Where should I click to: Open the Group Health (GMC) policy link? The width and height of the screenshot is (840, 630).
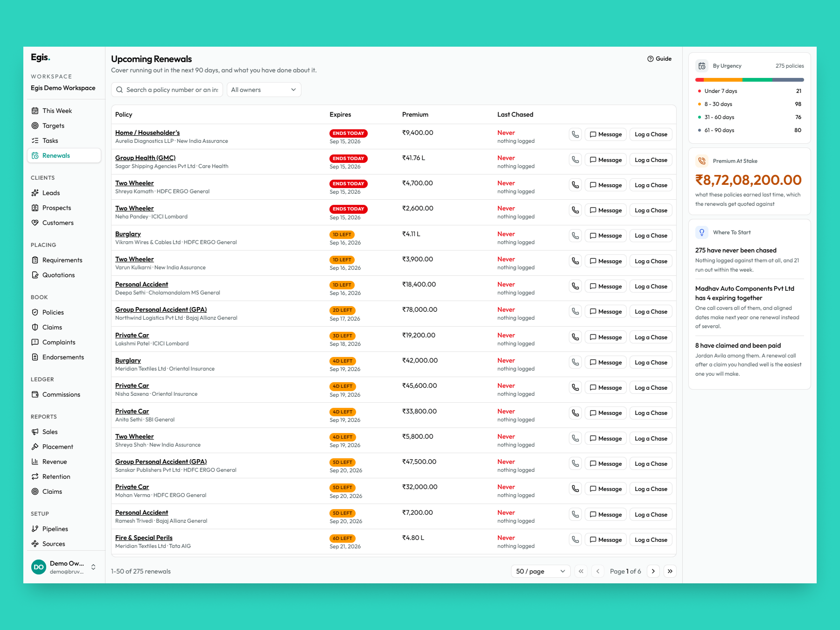coord(145,158)
